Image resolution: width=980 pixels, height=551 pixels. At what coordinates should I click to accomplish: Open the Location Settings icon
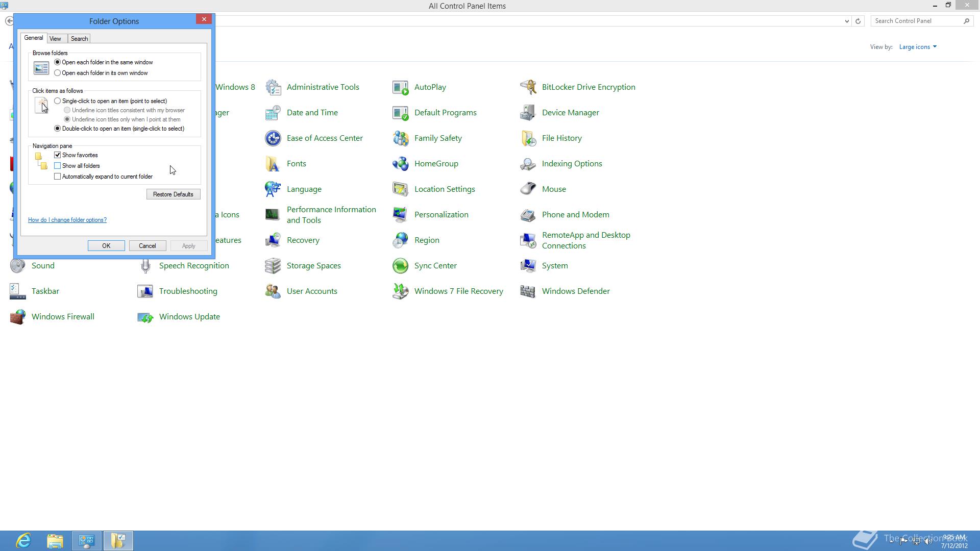pyautogui.click(x=401, y=189)
